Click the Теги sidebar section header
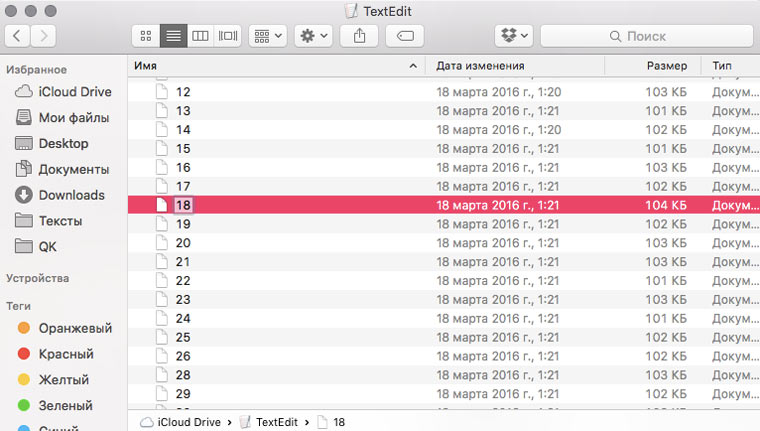Screen dimensions: 760x431 18,306
